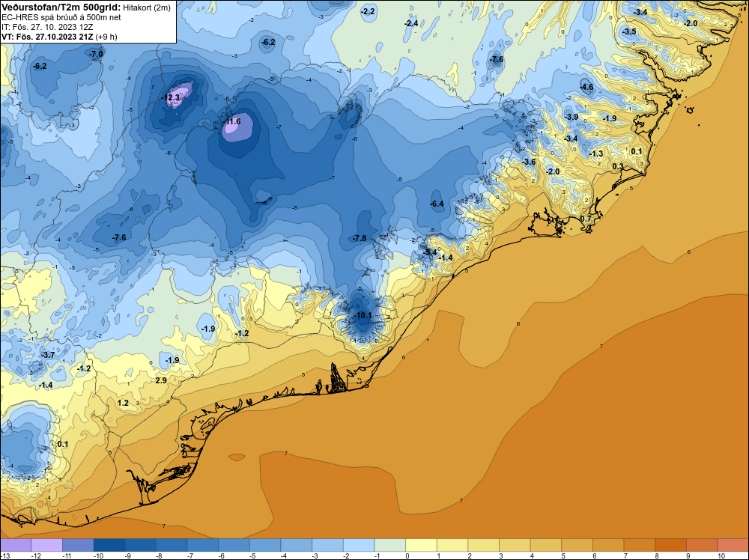
Task: Click the valid time line 'VT: Fös. 27.10.2023 21Z'
Action: (47, 37)
